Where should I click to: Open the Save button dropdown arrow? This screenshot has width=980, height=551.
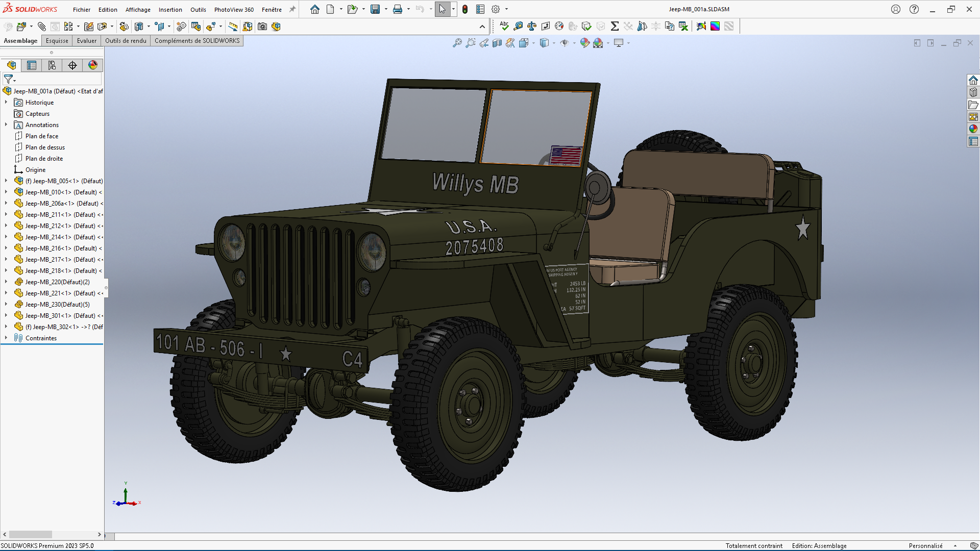[386, 9]
